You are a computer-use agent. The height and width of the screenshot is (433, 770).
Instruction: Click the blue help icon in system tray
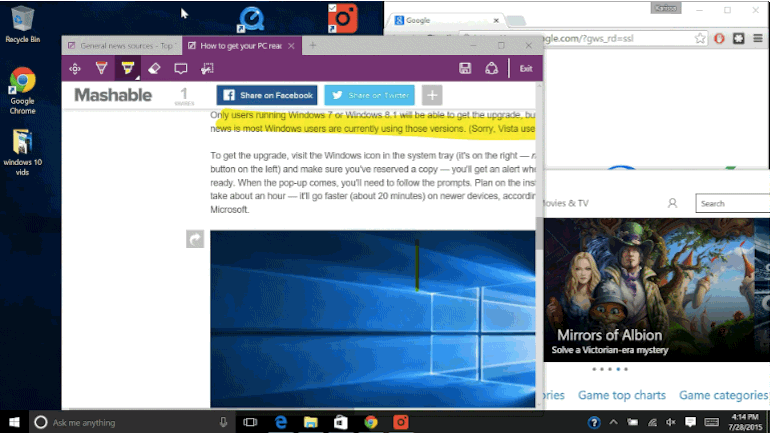pos(594,422)
